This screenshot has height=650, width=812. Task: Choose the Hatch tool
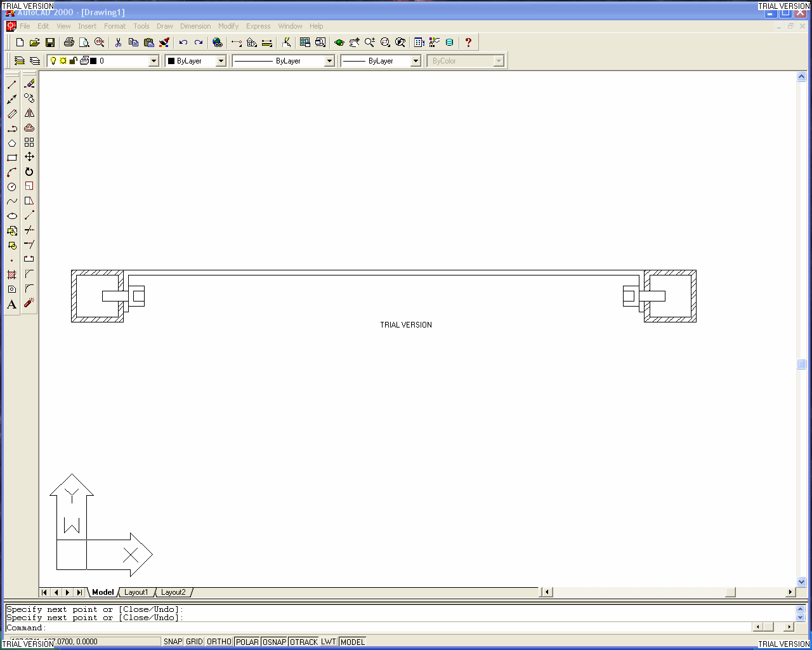tap(12, 275)
